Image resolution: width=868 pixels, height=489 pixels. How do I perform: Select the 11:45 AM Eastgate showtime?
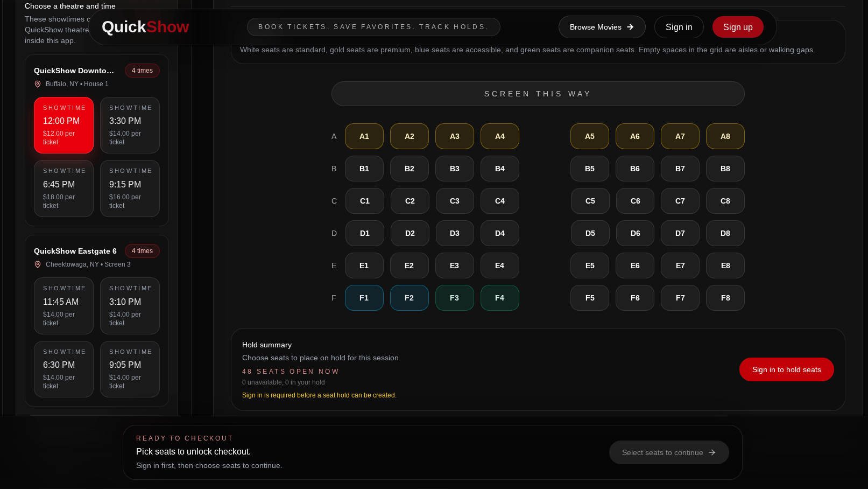(63, 306)
